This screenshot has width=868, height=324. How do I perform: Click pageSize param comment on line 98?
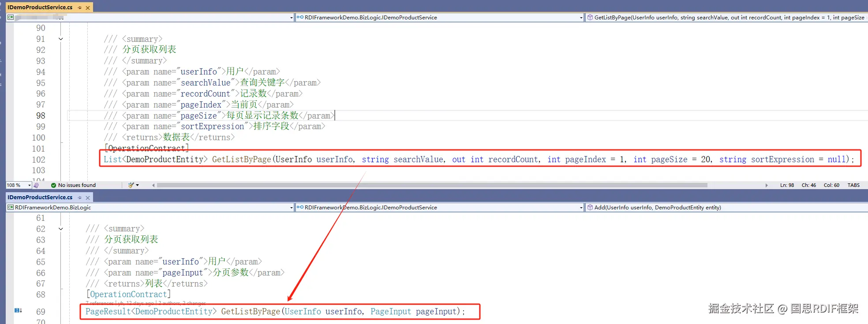(x=219, y=116)
